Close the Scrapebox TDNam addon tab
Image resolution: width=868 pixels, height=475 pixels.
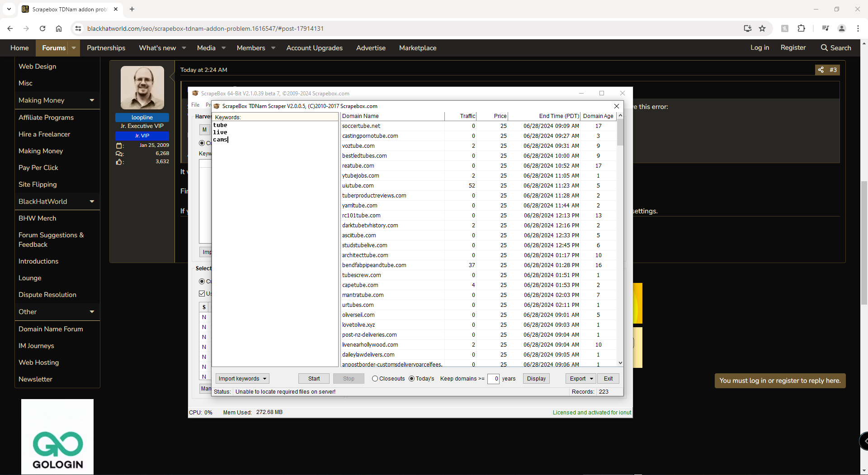116,9
